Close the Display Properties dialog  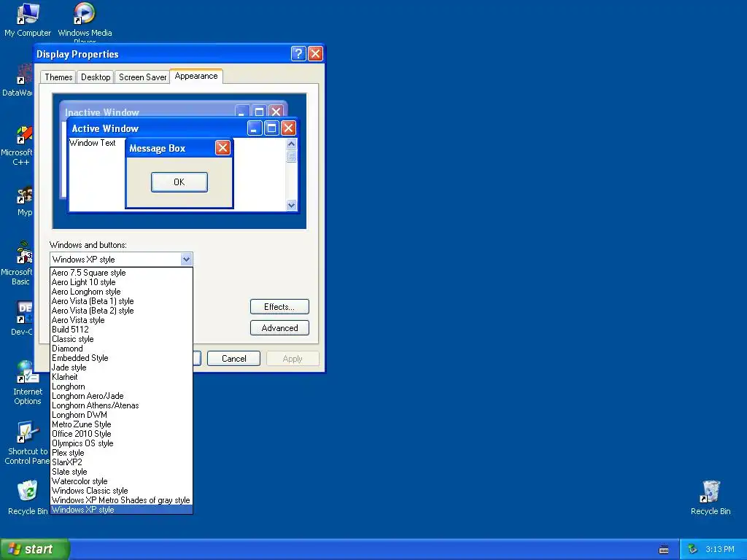pyautogui.click(x=315, y=53)
